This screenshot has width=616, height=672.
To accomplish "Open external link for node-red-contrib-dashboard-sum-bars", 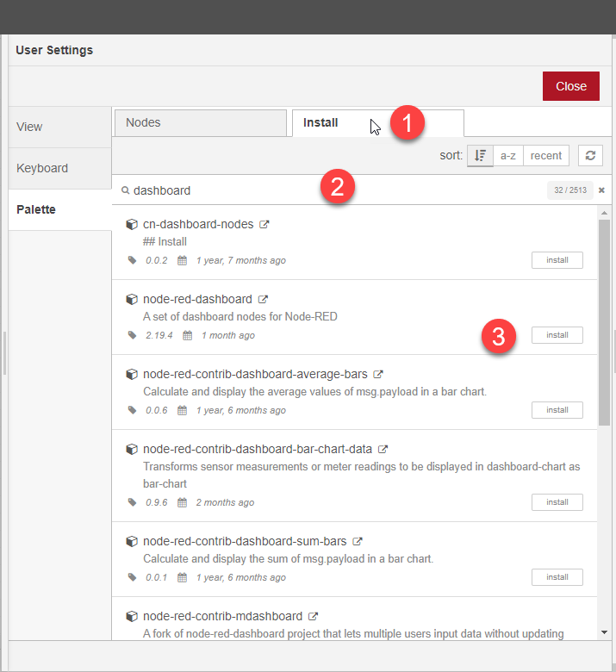I will [357, 541].
